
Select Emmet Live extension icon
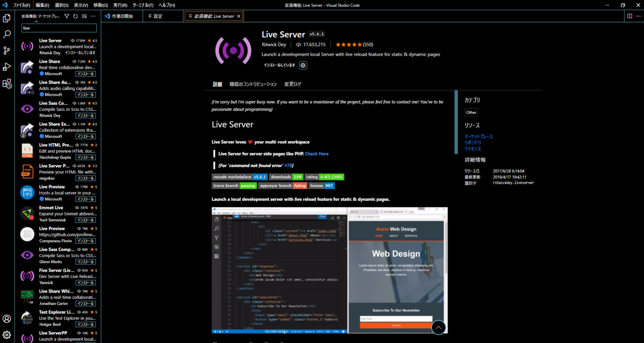click(27, 213)
